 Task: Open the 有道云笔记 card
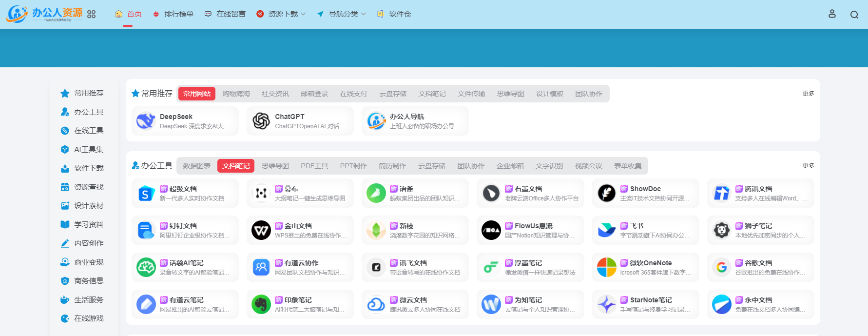coord(185,304)
